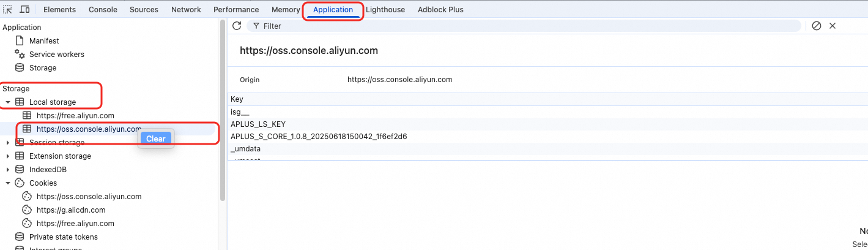Select the APLUS_LS_KEY row
868x250 pixels.
click(547, 124)
